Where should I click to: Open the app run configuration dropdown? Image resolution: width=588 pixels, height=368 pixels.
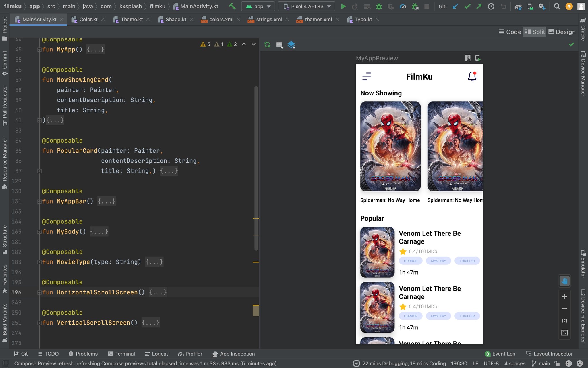tap(258, 6)
